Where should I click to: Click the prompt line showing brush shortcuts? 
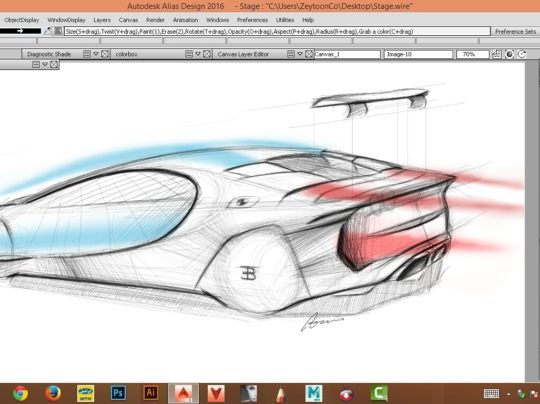pos(277,31)
